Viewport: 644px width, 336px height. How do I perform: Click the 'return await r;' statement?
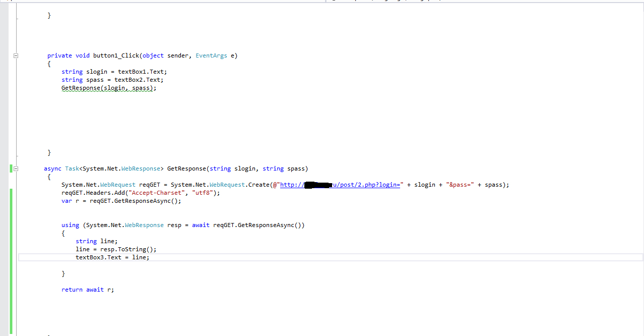pyautogui.click(x=88, y=290)
